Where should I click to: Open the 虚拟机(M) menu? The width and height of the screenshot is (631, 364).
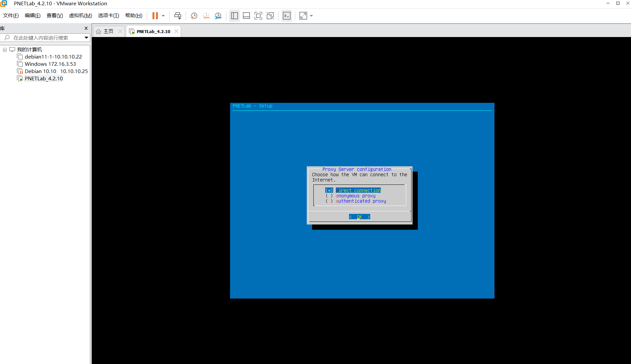80,16
